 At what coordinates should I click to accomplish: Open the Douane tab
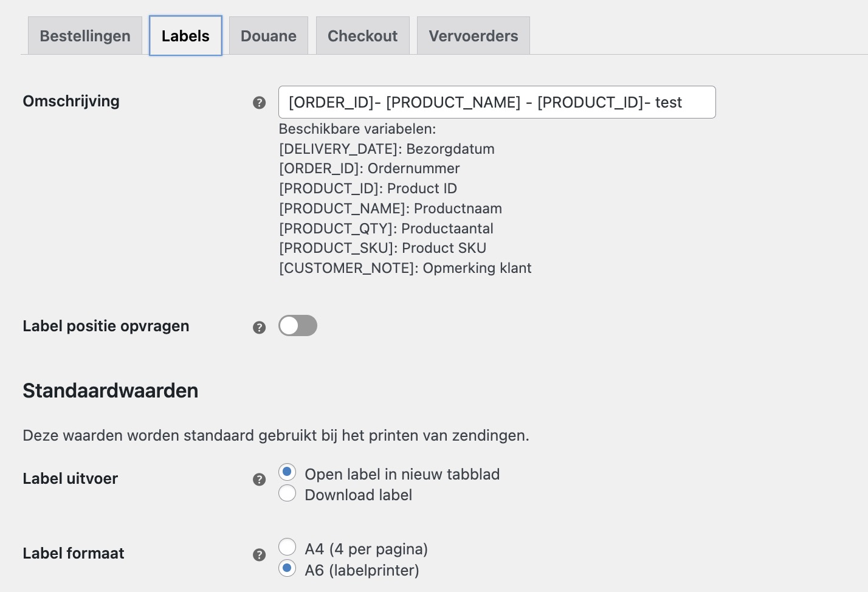(x=268, y=35)
